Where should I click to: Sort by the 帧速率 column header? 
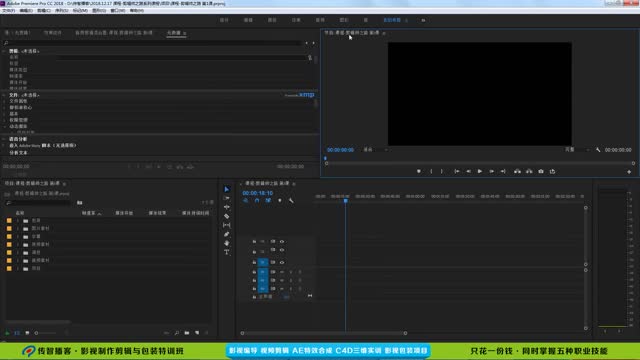pos(89,213)
